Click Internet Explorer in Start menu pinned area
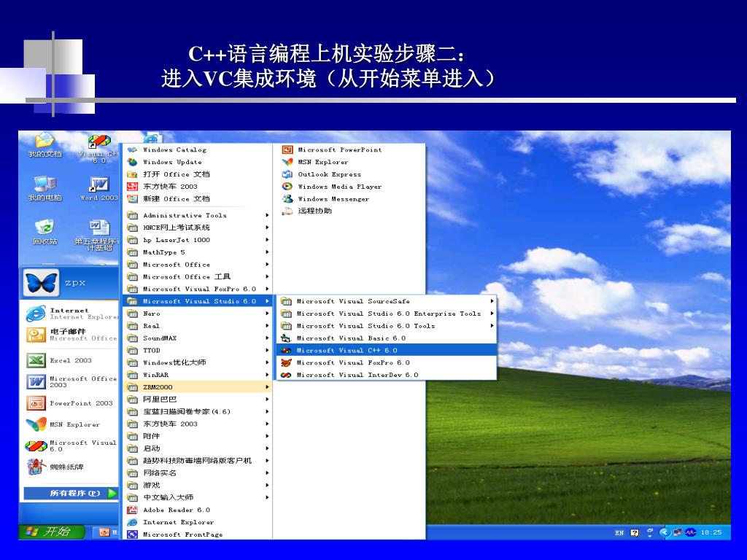This screenshot has height=560, width=747. (71, 314)
